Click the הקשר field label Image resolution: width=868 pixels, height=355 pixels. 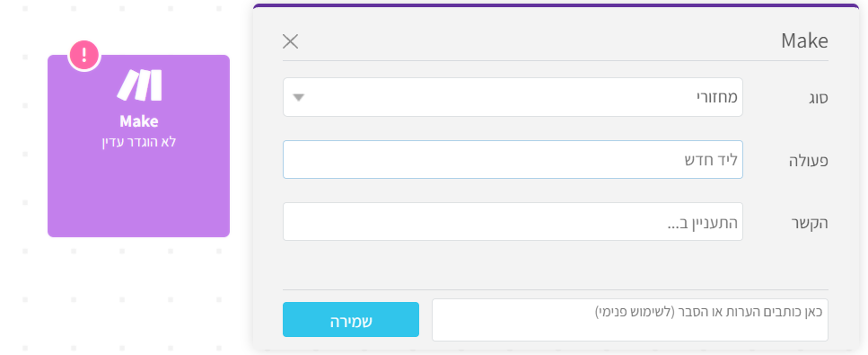pos(811,224)
